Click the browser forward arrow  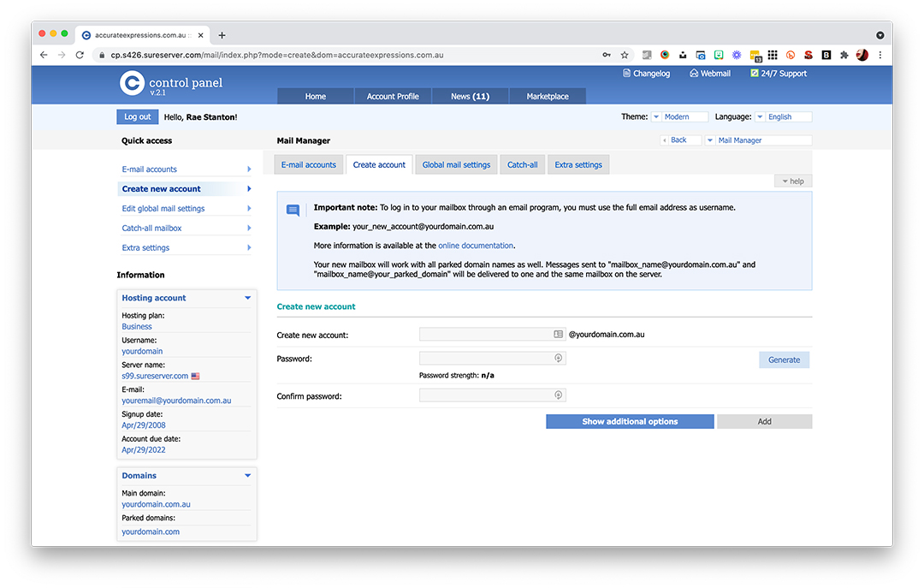[x=62, y=55]
